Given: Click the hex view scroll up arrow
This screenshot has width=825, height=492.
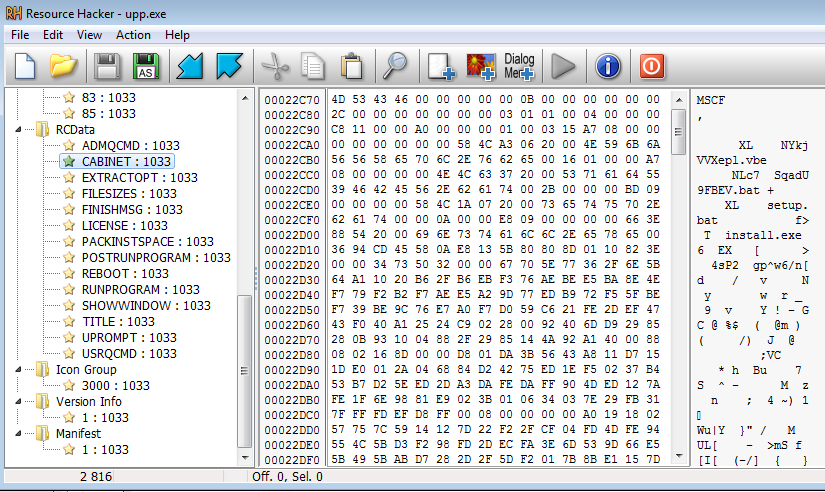Looking at the screenshot, I should tap(679, 98).
